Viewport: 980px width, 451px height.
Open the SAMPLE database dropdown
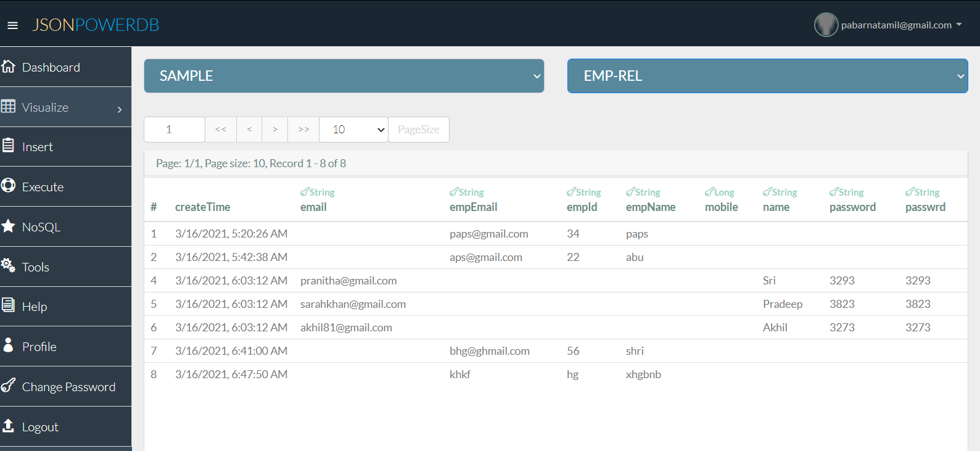point(344,76)
